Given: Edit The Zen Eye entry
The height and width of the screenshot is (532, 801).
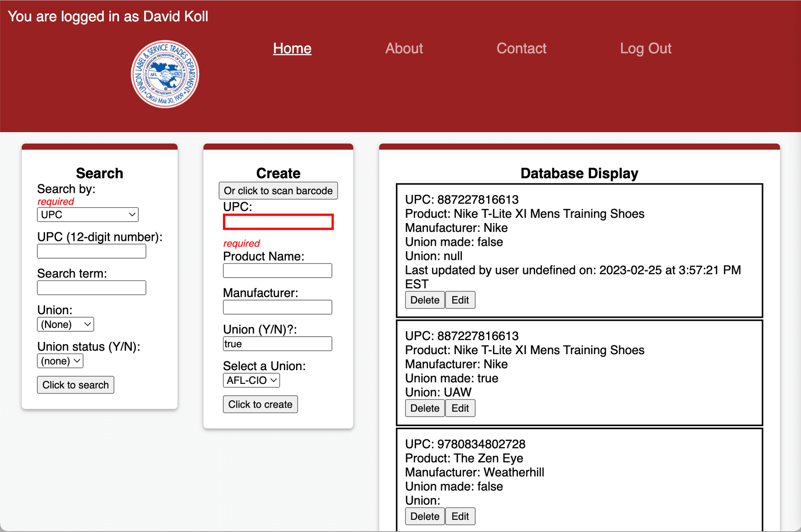Looking at the screenshot, I should 460,516.
